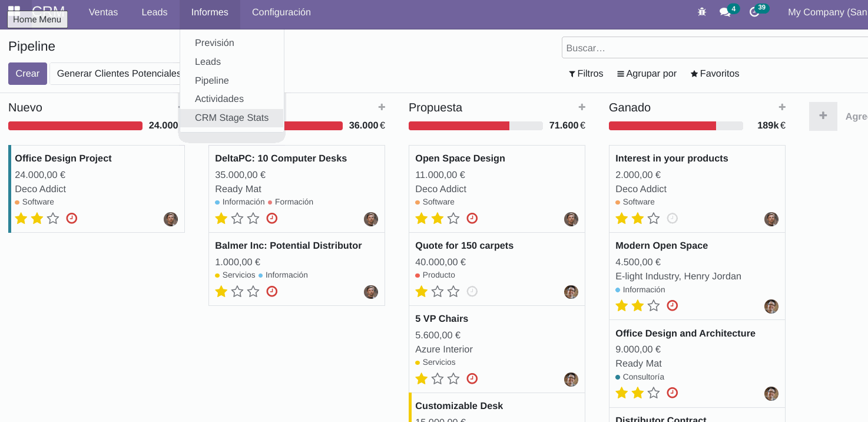Set third star priority on Balmer Inc card
The width and height of the screenshot is (868, 422).
(x=253, y=291)
